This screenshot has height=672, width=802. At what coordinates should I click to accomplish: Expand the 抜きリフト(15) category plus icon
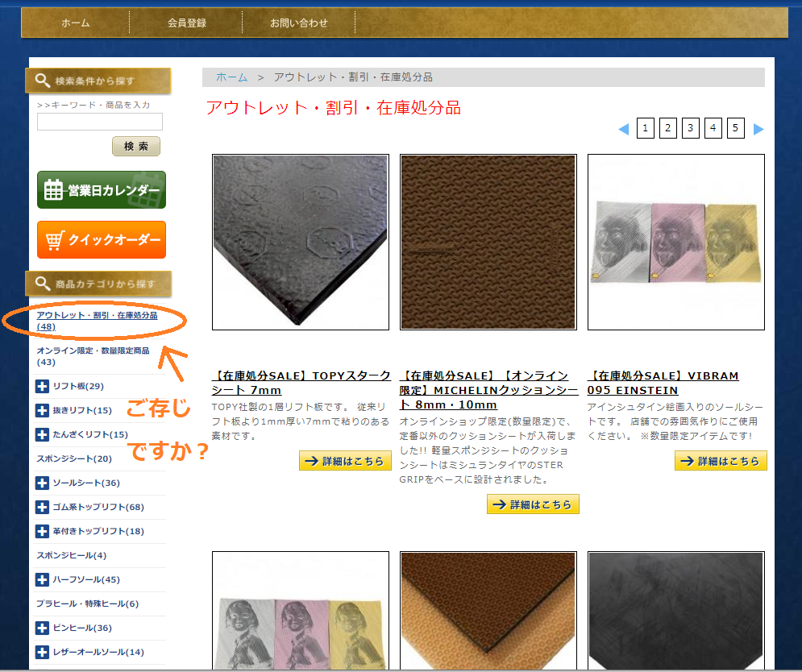42,410
